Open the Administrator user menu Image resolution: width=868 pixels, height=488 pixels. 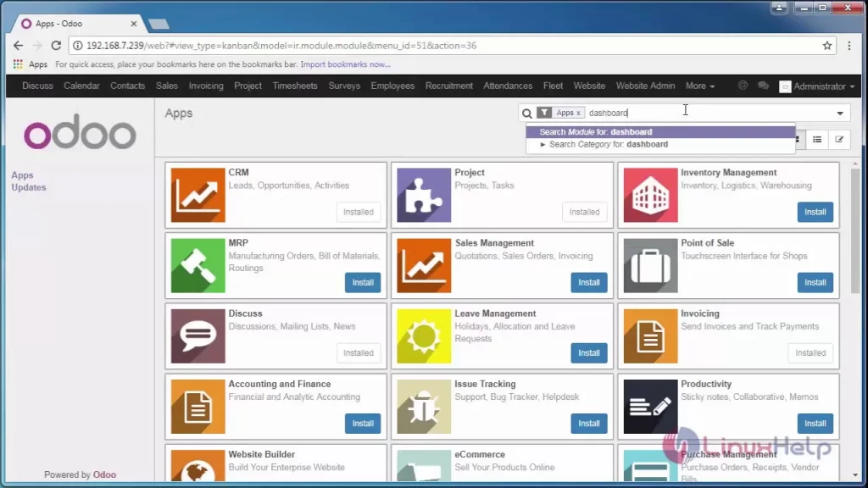[817, 86]
